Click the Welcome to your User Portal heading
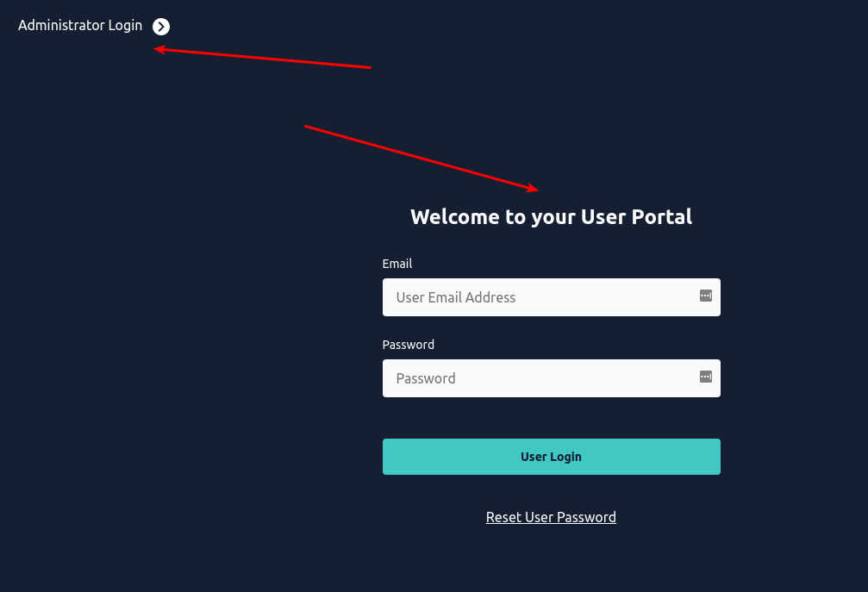868x592 pixels. [551, 216]
